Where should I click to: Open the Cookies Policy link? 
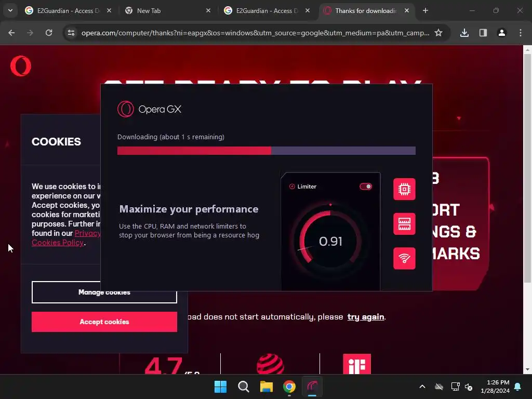58,243
